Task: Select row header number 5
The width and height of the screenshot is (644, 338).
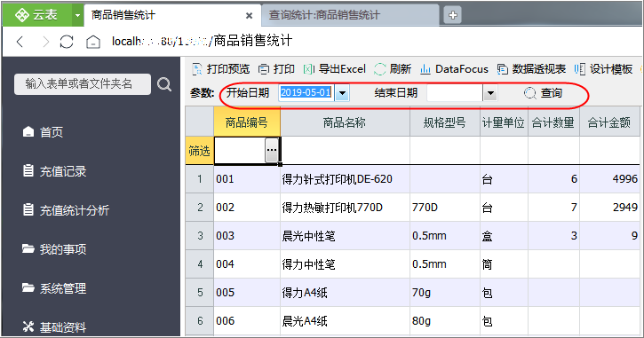Action: click(x=200, y=293)
